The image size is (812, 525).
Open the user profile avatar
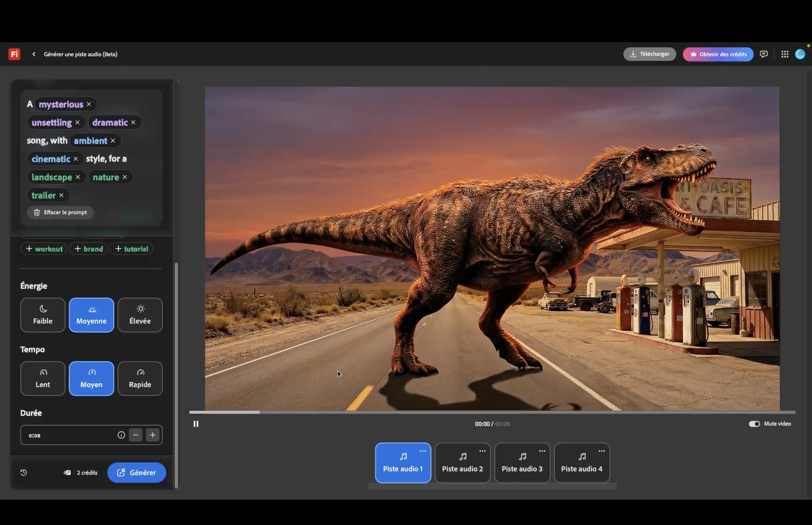coord(800,54)
